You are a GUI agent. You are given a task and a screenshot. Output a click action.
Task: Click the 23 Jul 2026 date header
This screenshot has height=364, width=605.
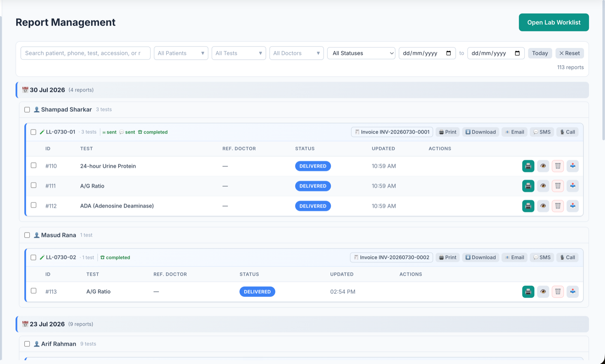[302, 324]
